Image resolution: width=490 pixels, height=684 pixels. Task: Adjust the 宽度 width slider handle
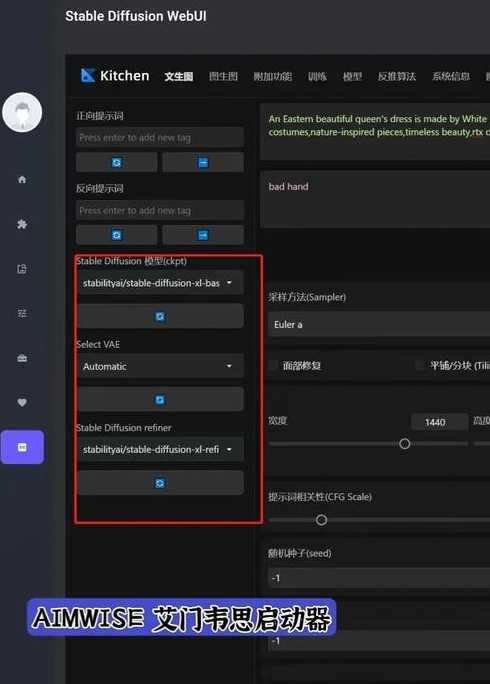[404, 444]
